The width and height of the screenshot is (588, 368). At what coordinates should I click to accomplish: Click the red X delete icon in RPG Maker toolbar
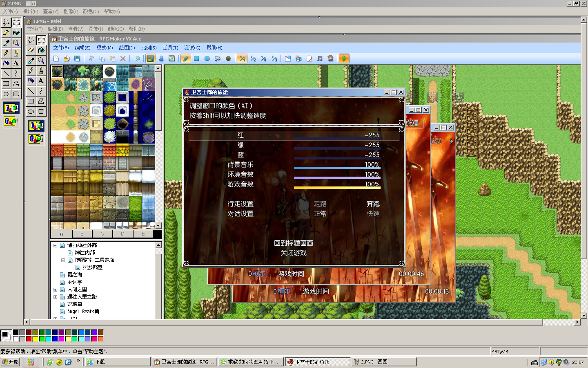(123, 58)
